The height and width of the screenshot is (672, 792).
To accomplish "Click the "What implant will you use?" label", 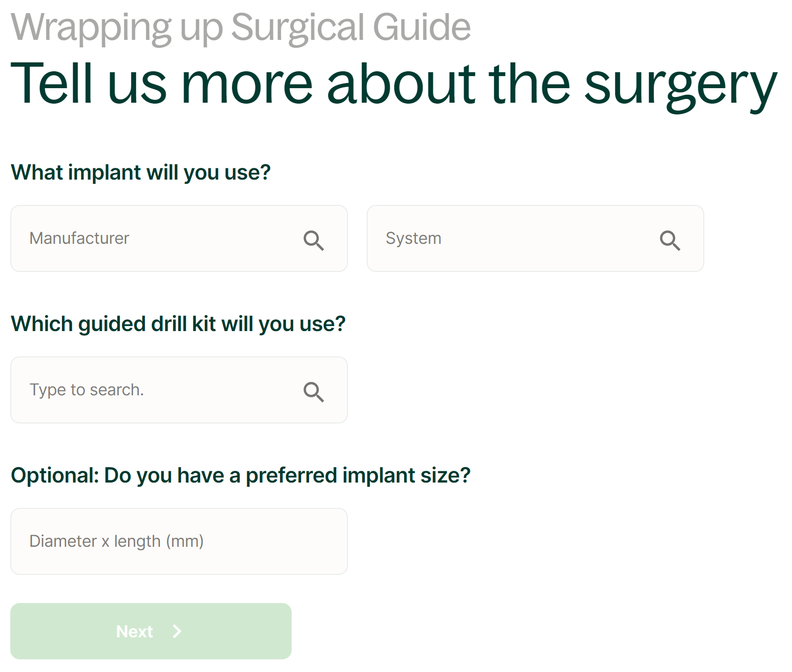I will (x=141, y=172).
